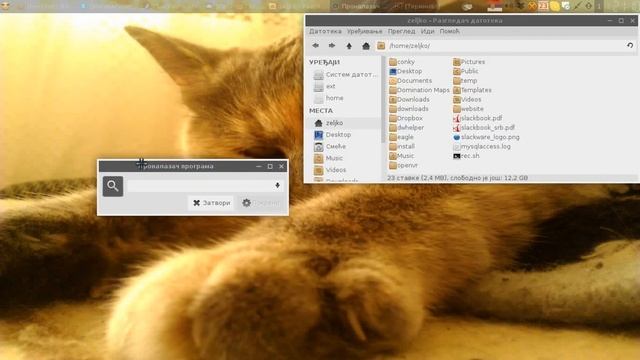The image size is (640, 360).
Task: Open the website folder
Action: click(468, 109)
